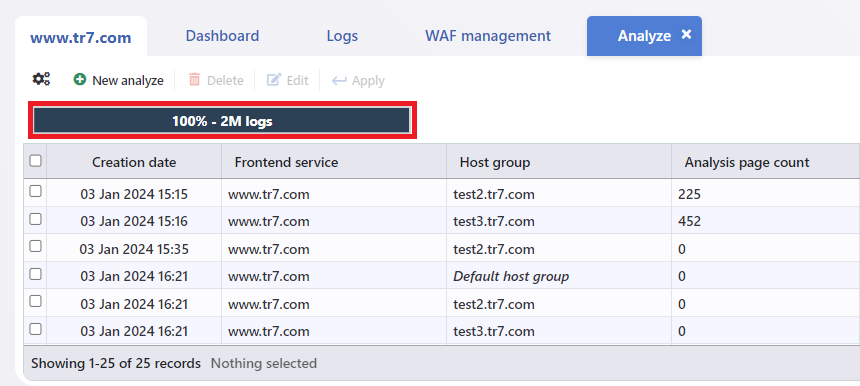This screenshot has height=386, width=860.
Task: Close the Analyze tab with the X
Action: (x=686, y=35)
